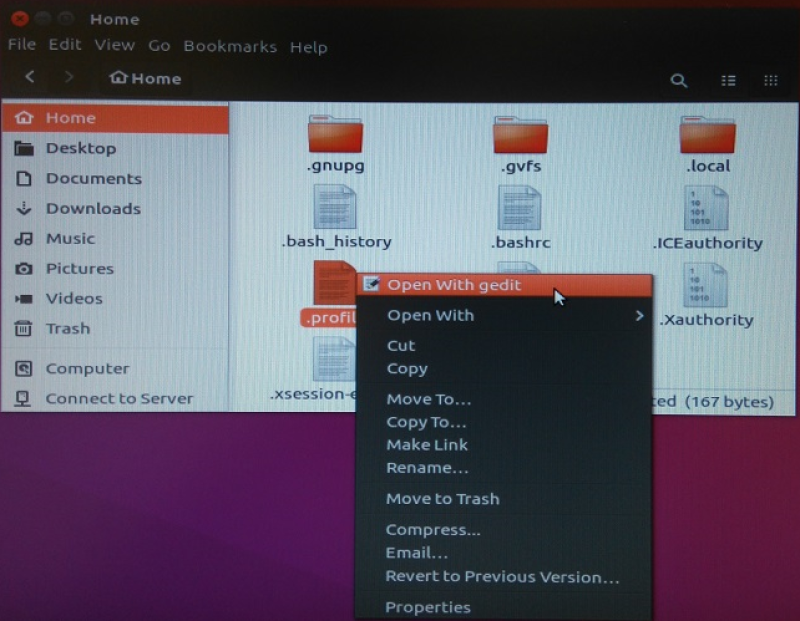Image resolution: width=800 pixels, height=621 pixels.
Task: Open Desktop in the sidebar
Action: coord(115,148)
